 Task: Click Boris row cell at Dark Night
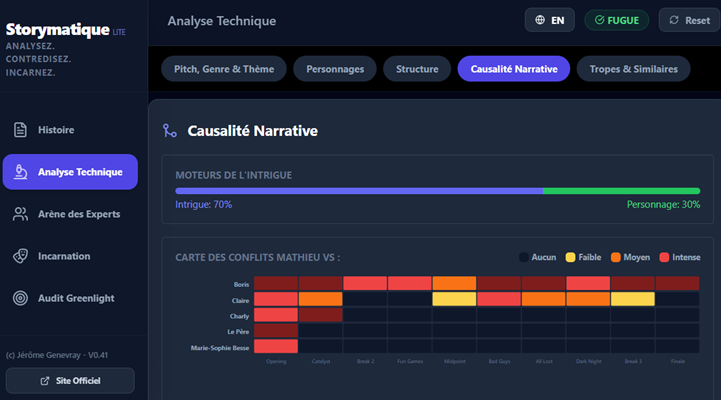pyautogui.click(x=588, y=284)
